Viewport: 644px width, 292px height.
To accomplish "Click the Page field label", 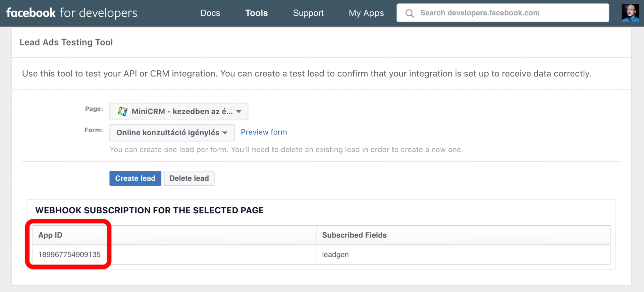I will (94, 109).
